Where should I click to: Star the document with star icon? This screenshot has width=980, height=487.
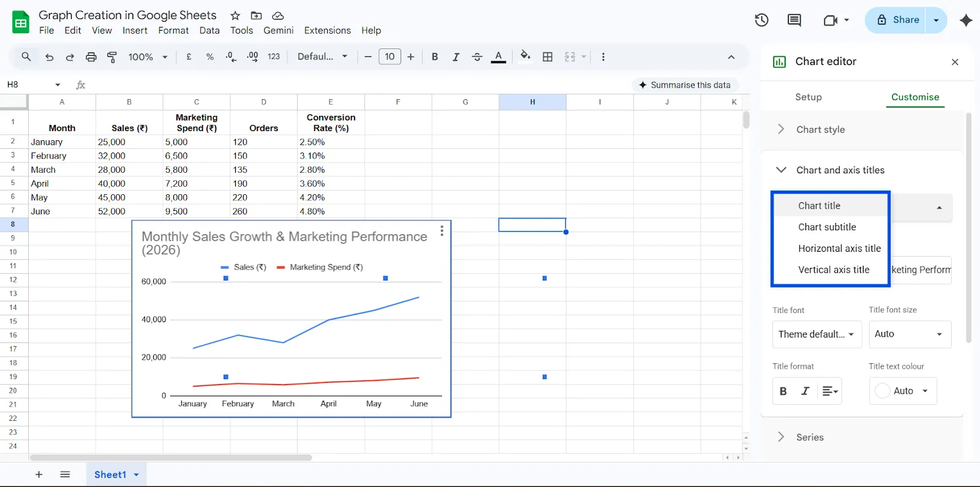click(235, 16)
